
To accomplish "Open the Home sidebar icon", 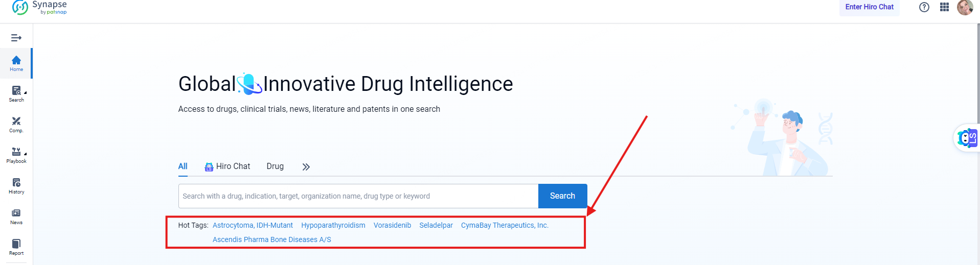I will [16, 63].
